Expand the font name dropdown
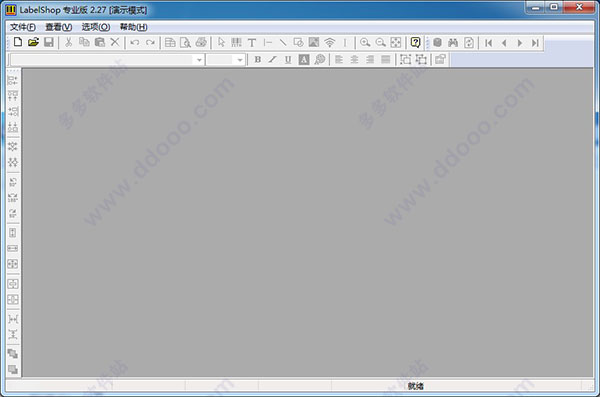The width and height of the screenshot is (600, 397). tap(199, 60)
